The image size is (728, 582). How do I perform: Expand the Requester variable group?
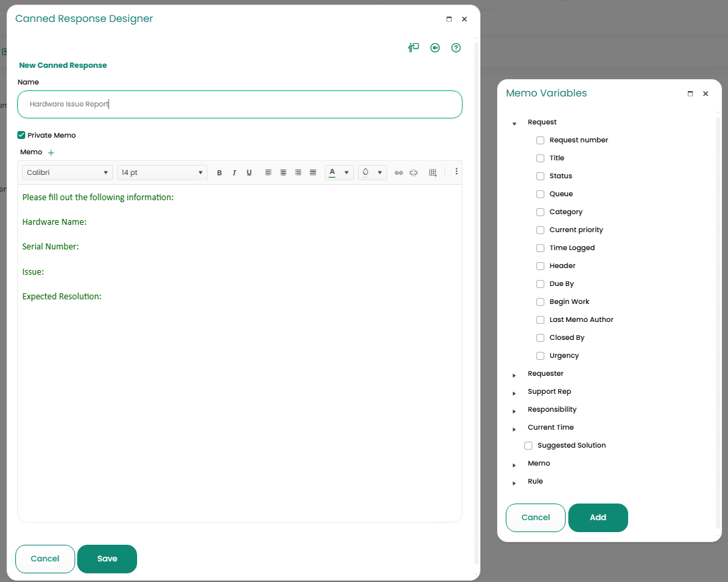coord(514,374)
